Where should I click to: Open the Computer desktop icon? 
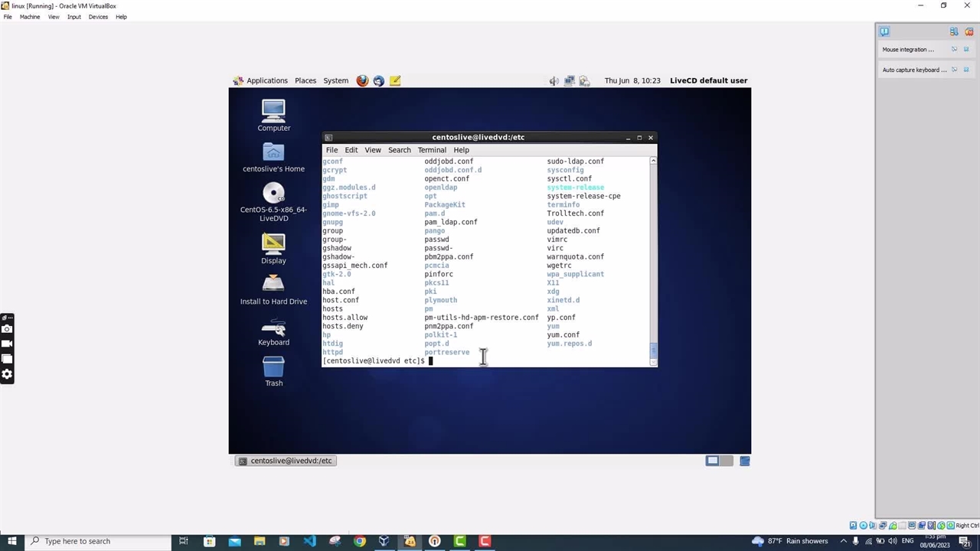pos(273,112)
